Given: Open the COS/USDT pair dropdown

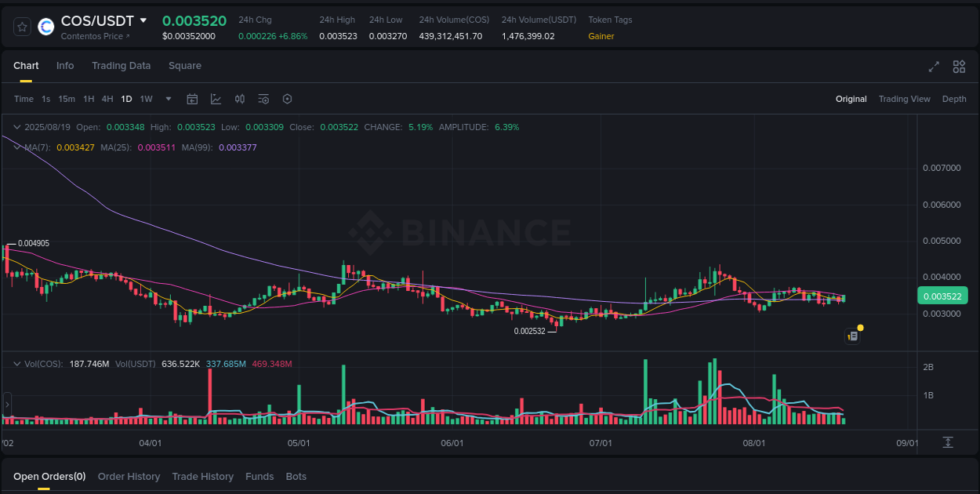Looking at the screenshot, I should pos(143,21).
